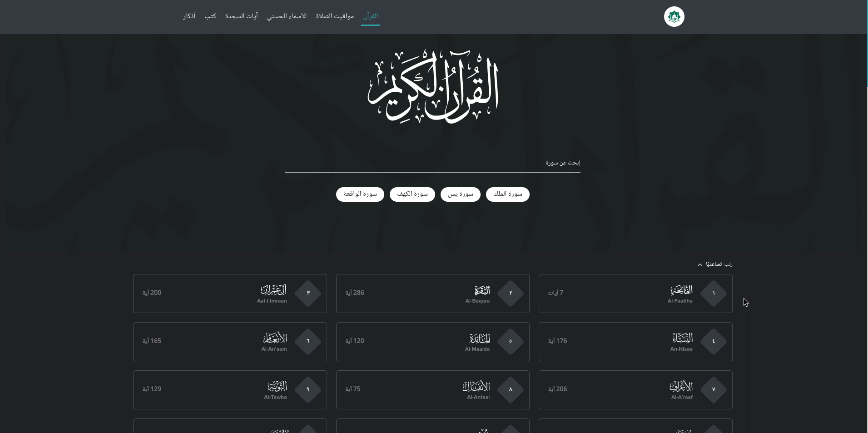Screen dimensions: 868x433
Task: Collapse the sort section using the chevron
Action: [700, 264]
